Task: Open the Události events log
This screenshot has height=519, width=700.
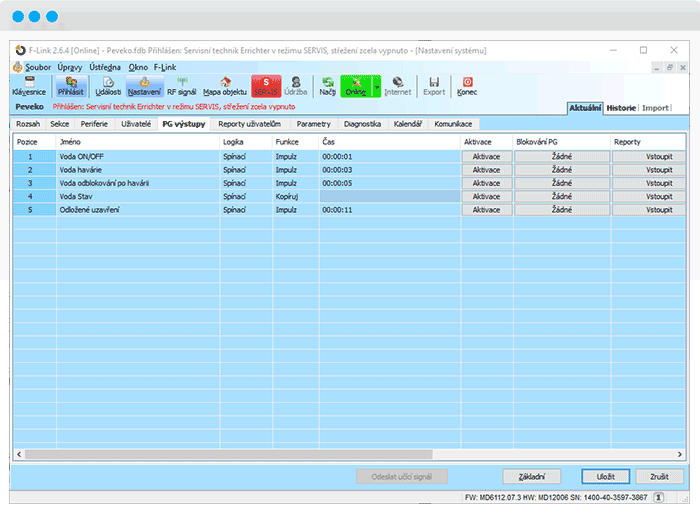Action: pos(107,86)
